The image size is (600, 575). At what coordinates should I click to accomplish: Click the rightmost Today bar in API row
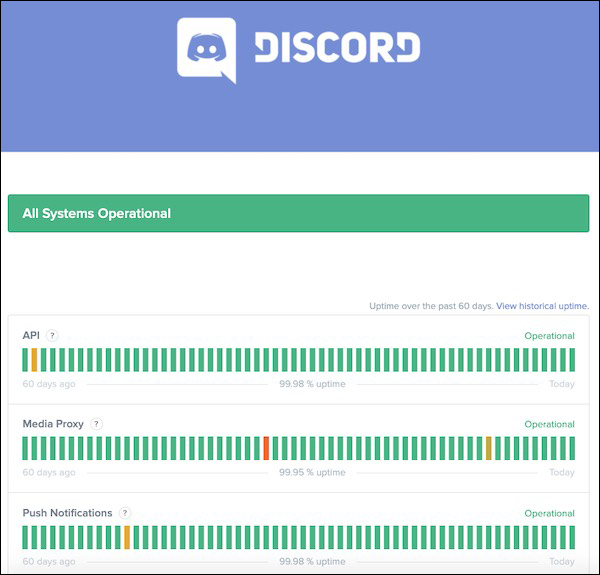pos(572,360)
